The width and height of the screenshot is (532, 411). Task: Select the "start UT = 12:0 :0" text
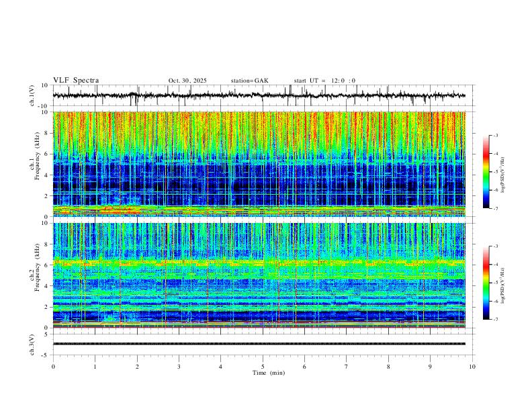pyautogui.click(x=324, y=81)
